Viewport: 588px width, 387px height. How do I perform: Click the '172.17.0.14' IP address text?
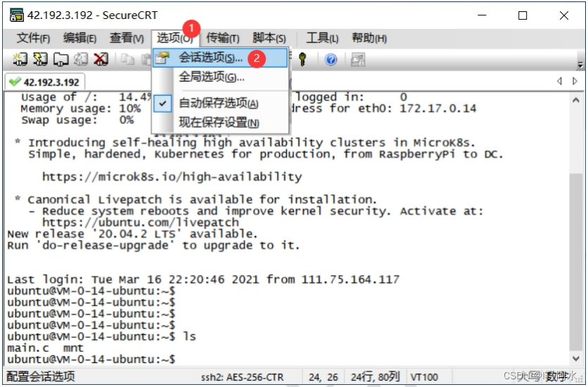(x=437, y=109)
